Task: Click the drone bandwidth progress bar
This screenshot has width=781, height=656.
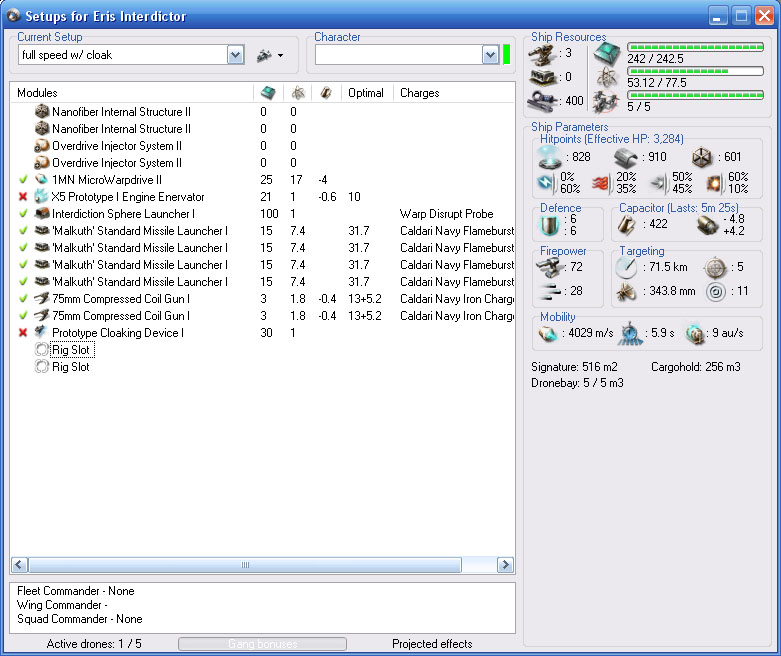Action: point(695,95)
